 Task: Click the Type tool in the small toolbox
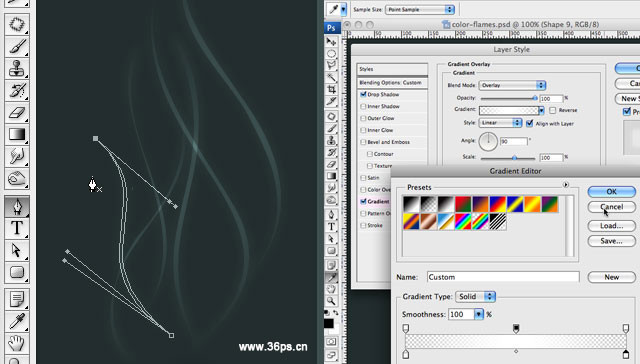pos(331,226)
